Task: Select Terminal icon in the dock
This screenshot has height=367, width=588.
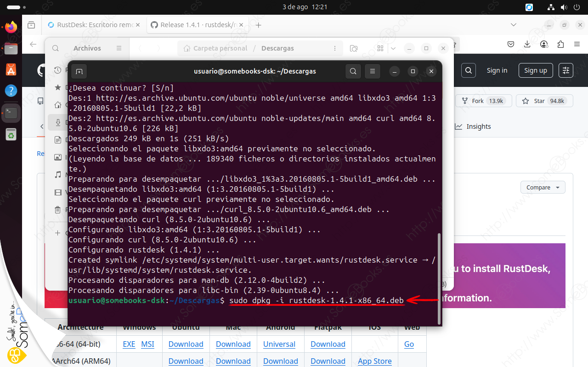Action: coord(11,113)
